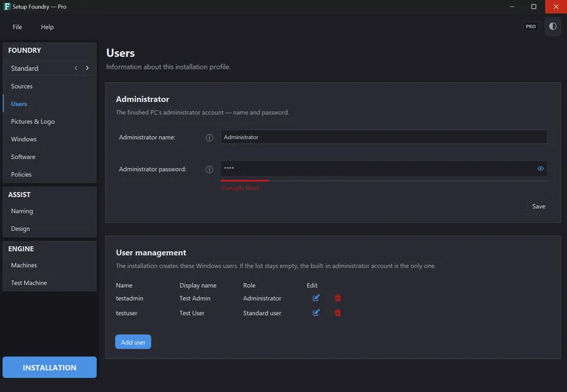The width and height of the screenshot is (567, 392).
Task: Edit the testuser user entry
Action: click(316, 313)
